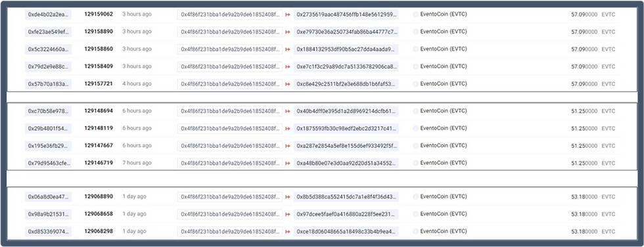Open transaction hash 0x79d95463cfe...
Viewport: 644px width, 247px height.
click(48, 164)
